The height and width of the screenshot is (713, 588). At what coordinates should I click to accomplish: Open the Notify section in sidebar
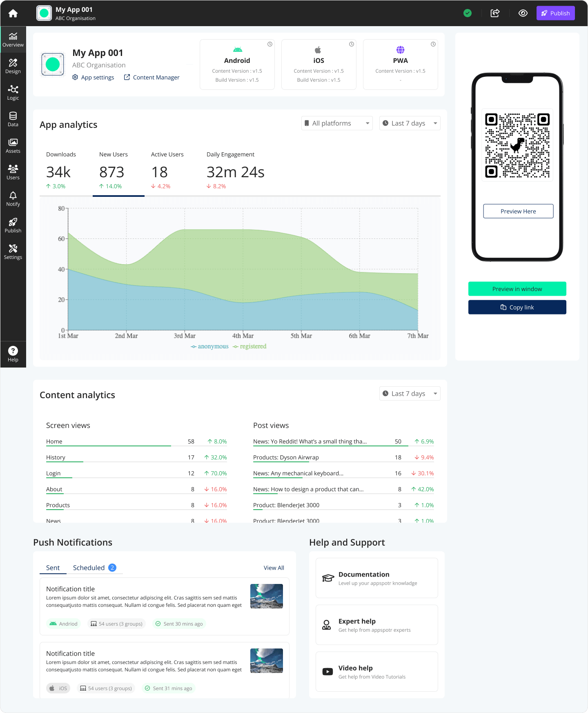click(13, 199)
